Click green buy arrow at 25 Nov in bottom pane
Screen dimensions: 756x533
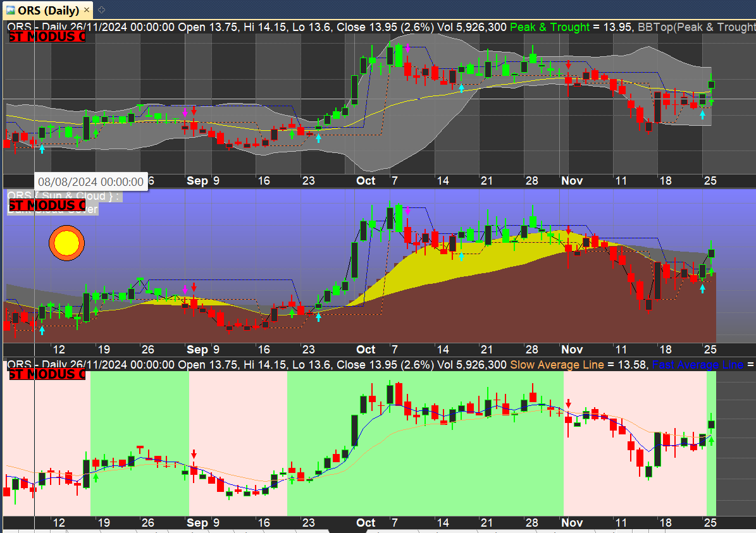(x=711, y=439)
